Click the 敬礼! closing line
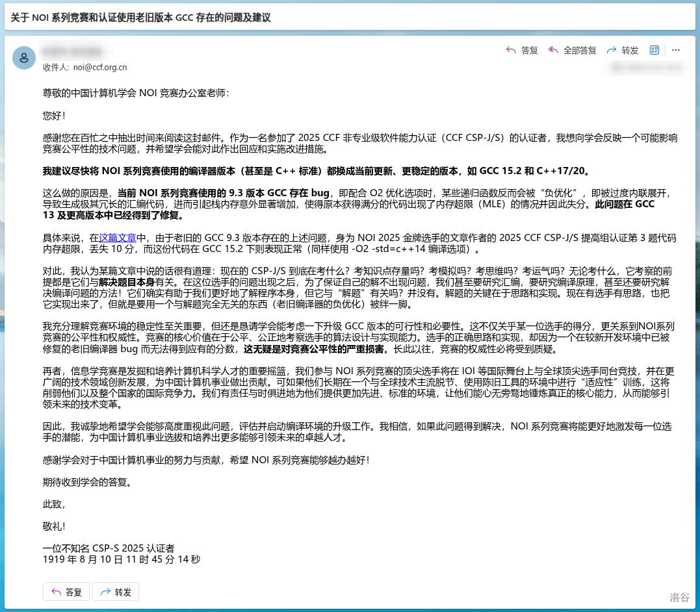The image size is (700, 612). pos(54,526)
